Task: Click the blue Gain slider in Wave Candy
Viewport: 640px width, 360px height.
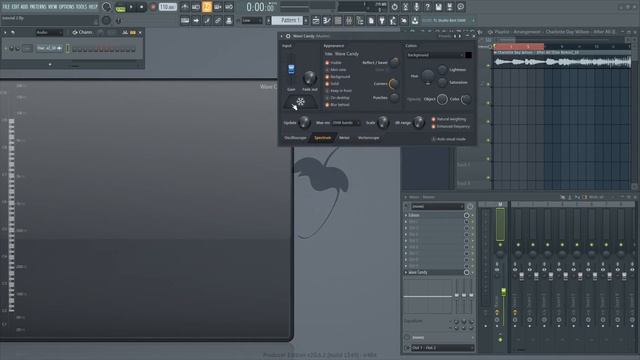Action: [291, 69]
